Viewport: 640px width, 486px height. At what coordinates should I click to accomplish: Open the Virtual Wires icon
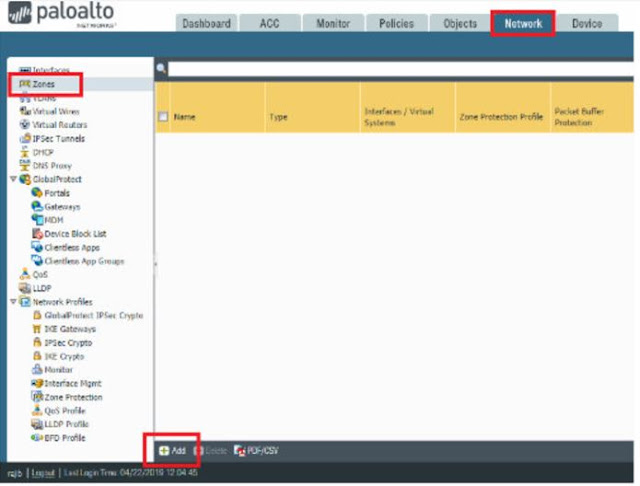pos(25,111)
